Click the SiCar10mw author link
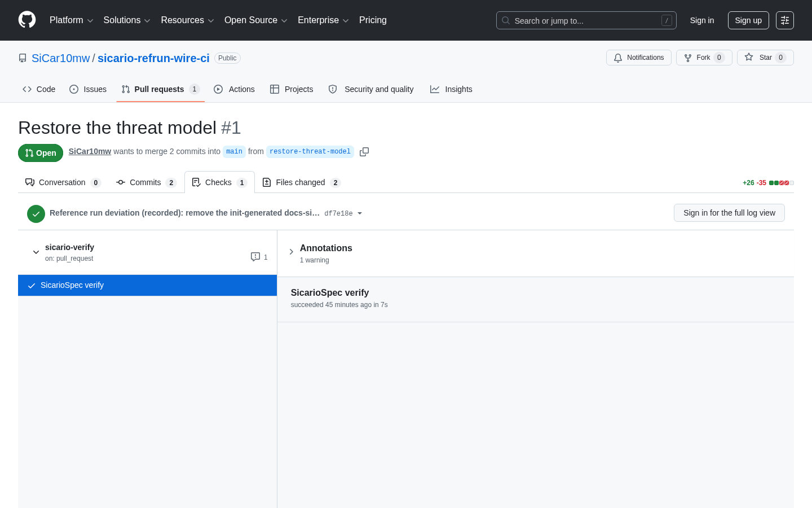Screen dimensions: 812x508 pyautogui.click(x=90, y=151)
